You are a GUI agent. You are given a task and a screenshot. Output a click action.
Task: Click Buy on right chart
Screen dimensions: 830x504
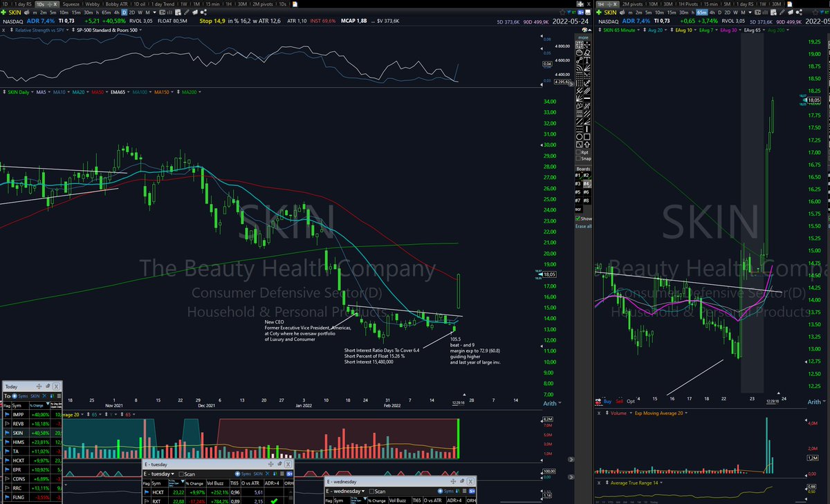click(607, 401)
